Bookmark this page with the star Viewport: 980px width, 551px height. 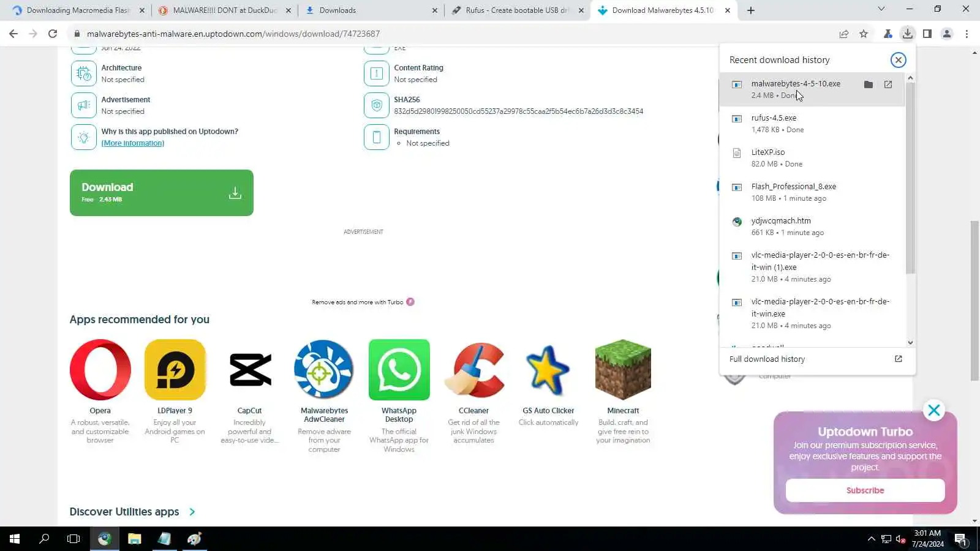point(864,34)
